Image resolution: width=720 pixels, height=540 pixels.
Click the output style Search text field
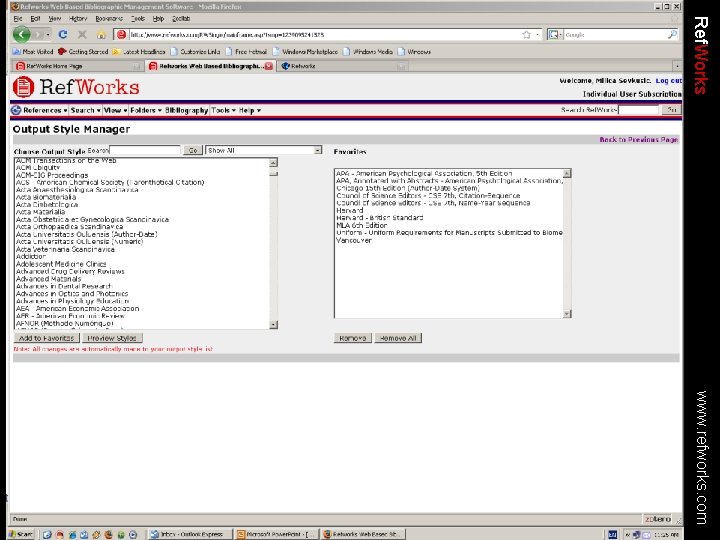145,150
